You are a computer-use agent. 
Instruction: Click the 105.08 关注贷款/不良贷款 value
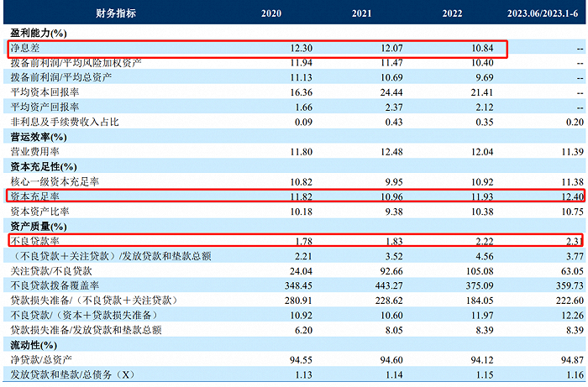[480, 271]
